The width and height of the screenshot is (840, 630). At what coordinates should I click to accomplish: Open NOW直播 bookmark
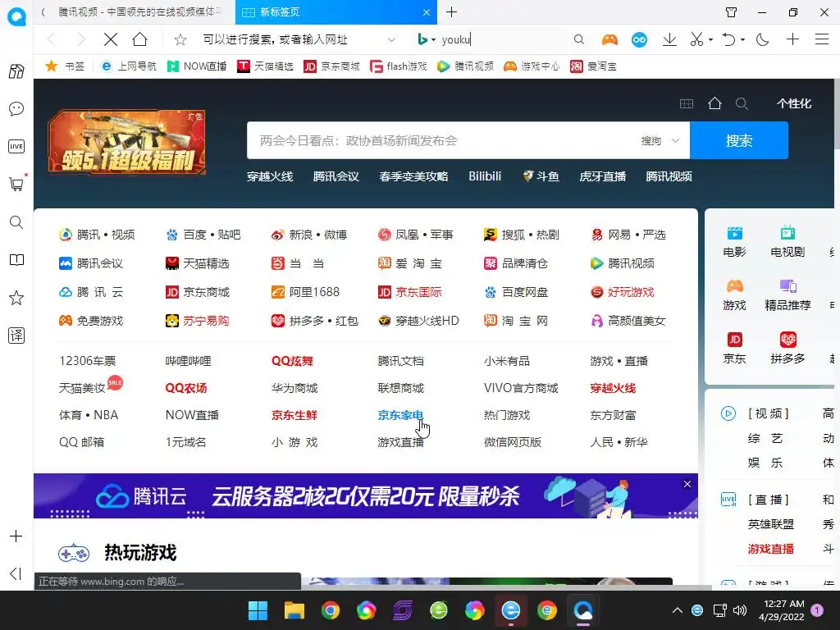point(197,66)
